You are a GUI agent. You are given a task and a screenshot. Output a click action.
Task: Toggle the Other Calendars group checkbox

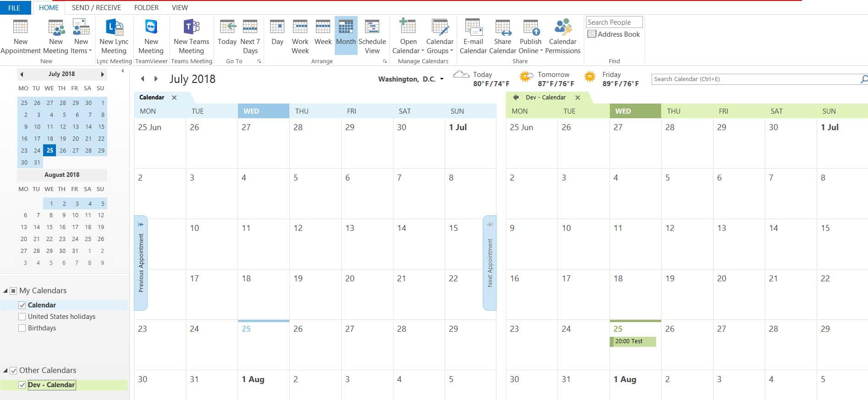(14, 370)
